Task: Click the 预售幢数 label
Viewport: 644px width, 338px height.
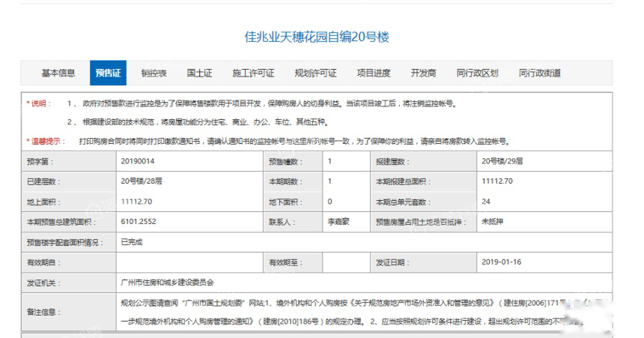Action: [x=285, y=162]
